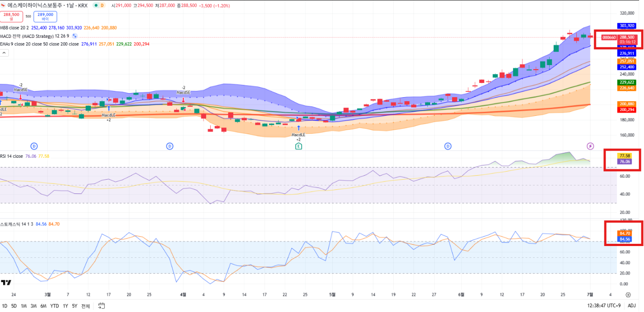Select the 전체 full time range

point(85,306)
